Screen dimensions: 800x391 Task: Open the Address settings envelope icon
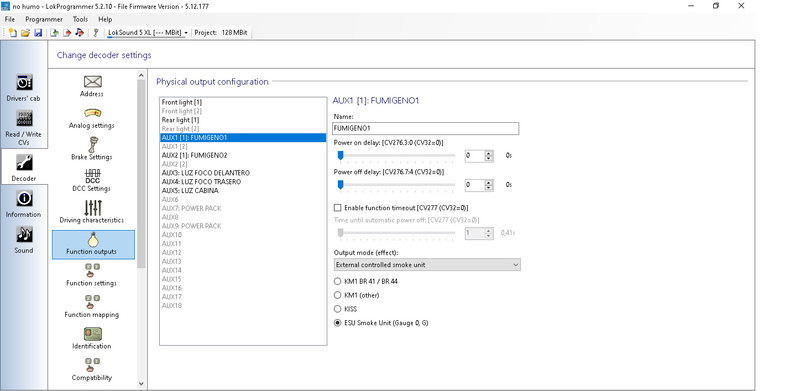[92, 82]
